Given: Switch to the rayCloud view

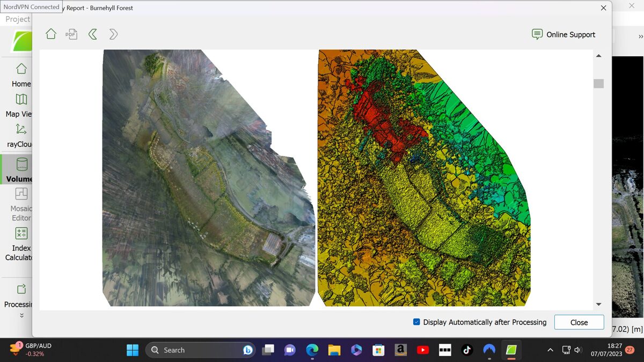Looking at the screenshot, I should tap(21, 130).
